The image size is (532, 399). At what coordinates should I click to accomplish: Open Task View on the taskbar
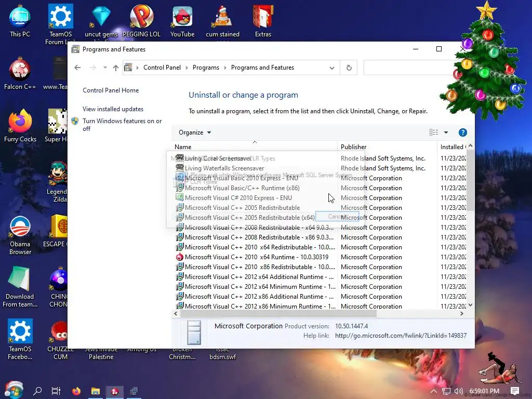tap(56, 391)
